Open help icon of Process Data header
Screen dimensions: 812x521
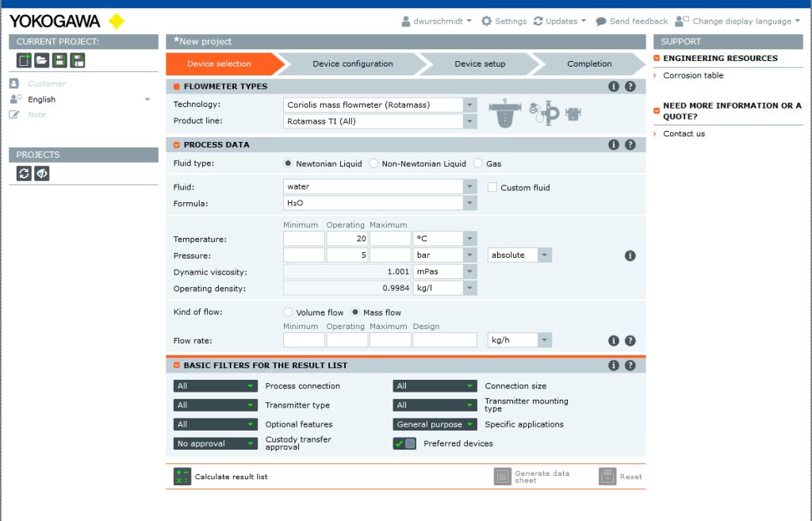pyautogui.click(x=630, y=144)
